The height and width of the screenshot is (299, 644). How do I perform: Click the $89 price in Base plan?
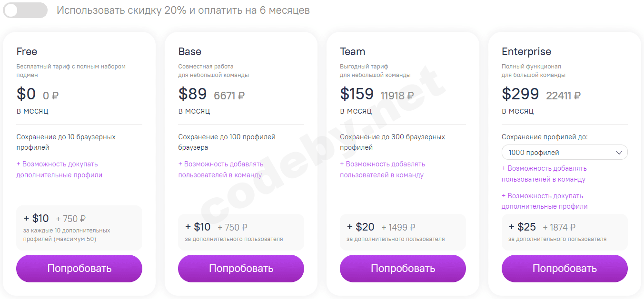tap(192, 94)
